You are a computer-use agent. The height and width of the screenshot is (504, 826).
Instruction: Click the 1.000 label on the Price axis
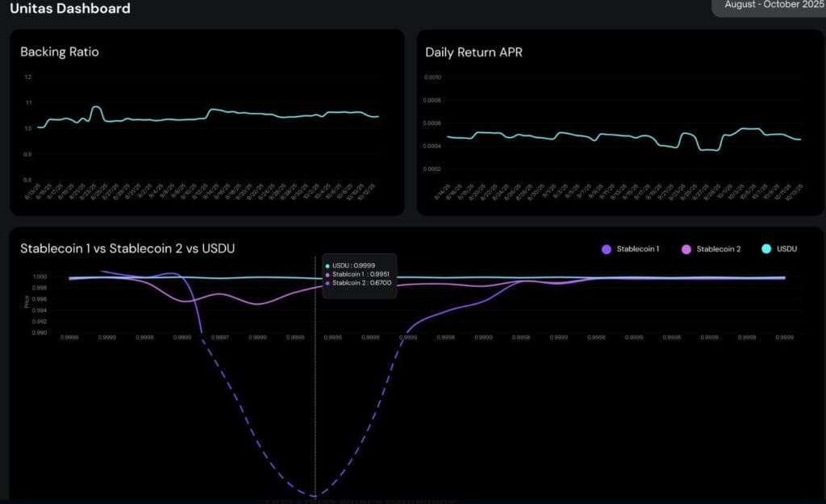tap(40, 277)
